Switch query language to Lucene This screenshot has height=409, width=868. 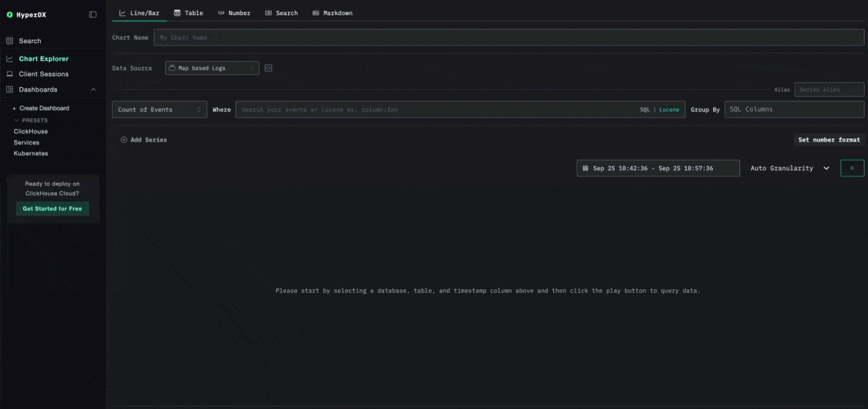(669, 110)
